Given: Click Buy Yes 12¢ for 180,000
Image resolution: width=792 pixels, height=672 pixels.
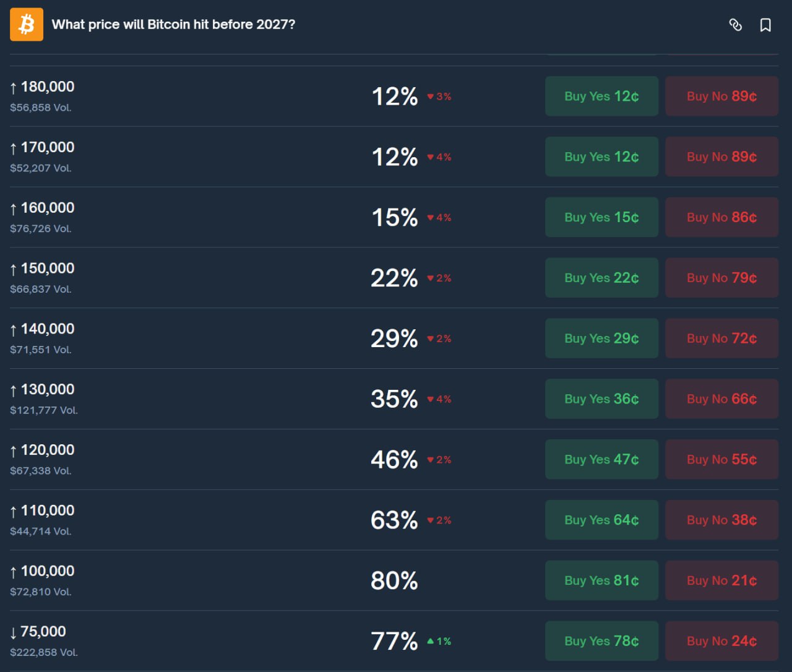Looking at the screenshot, I should (x=601, y=97).
